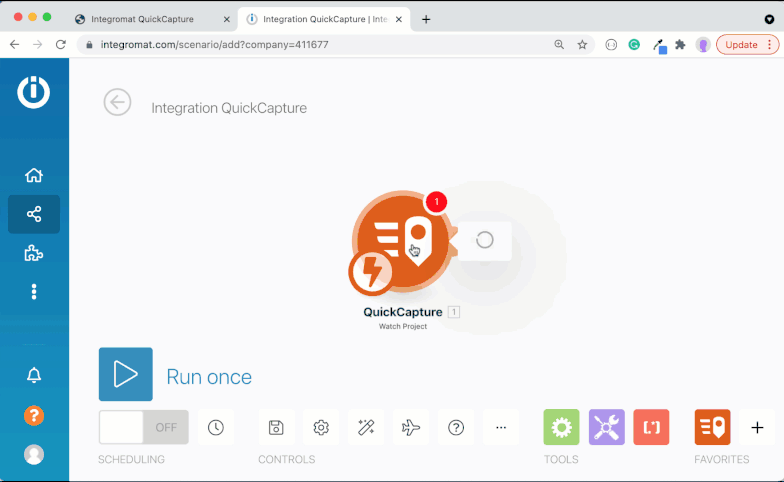
Task: Open Extensions puzzle piece icon
Action: click(x=680, y=44)
